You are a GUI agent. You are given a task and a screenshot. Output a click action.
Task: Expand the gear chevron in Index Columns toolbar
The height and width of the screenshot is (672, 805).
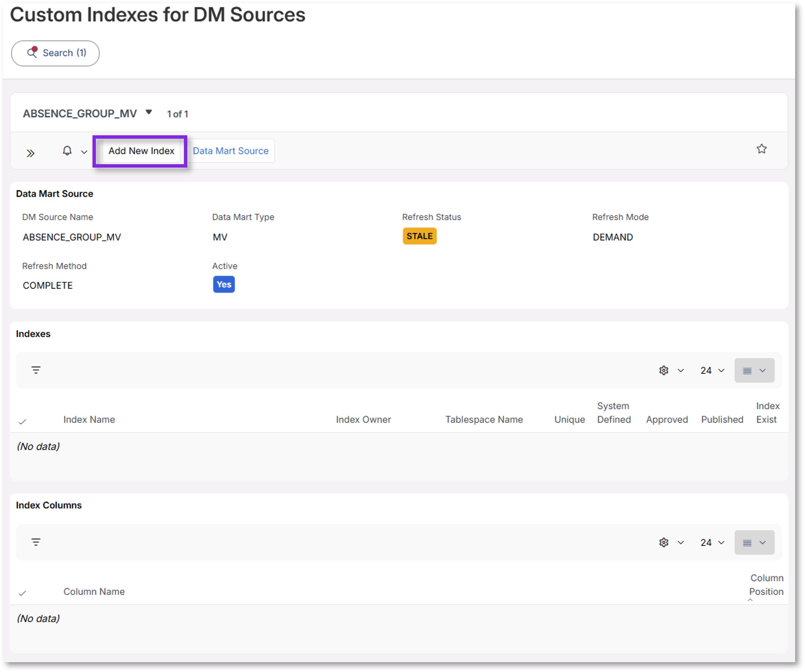[x=681, y=542]
